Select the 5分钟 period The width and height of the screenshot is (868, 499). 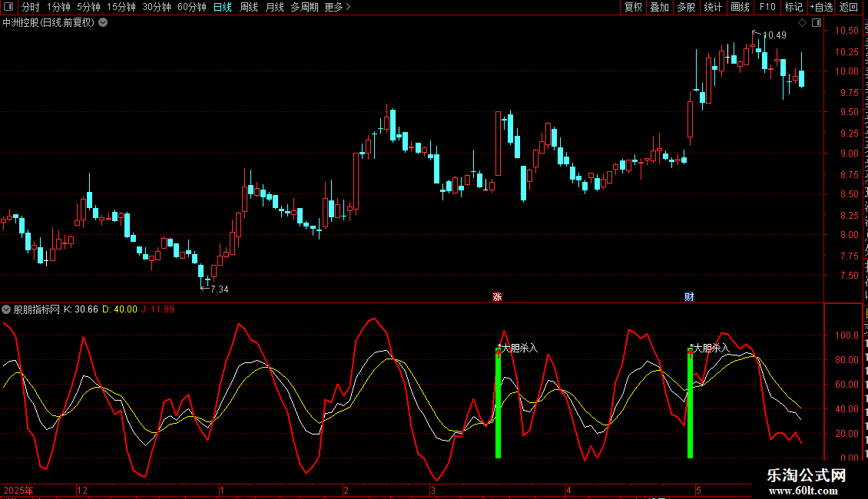pyautogui.click(x=88, y=7)
